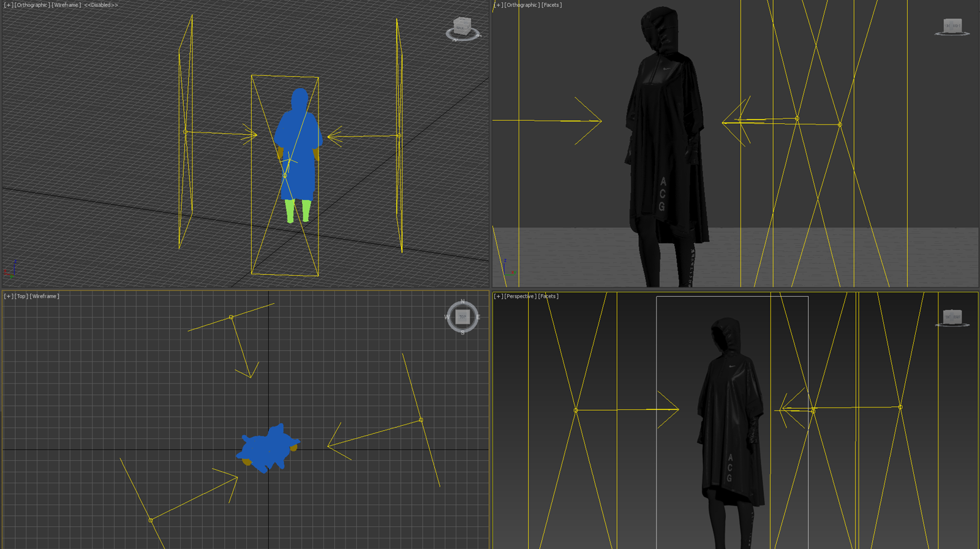Click the Facets shading label in the top-right viewport

pos(551,5)
